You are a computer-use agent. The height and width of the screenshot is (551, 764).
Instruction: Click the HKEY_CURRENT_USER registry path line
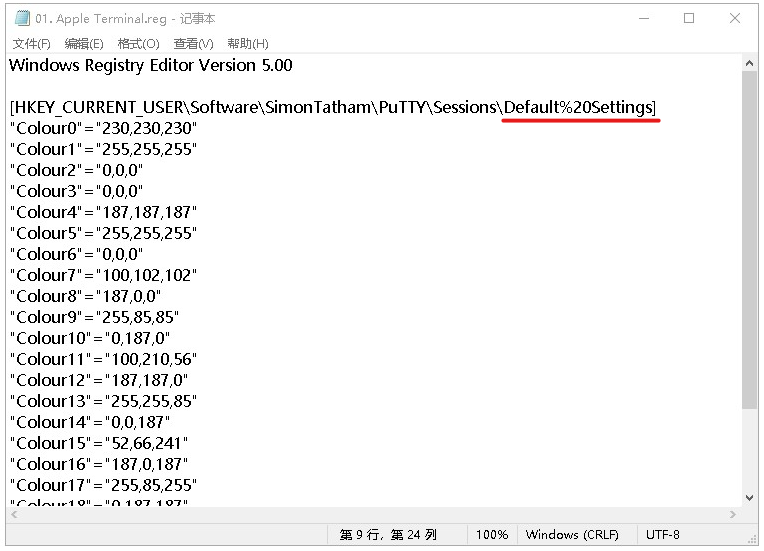pos(333,107)
